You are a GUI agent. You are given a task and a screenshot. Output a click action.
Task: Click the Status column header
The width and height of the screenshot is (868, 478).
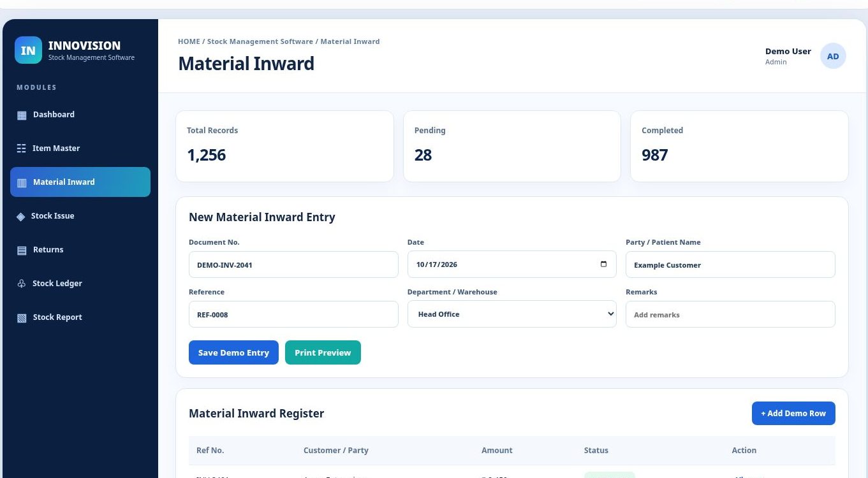596,450
